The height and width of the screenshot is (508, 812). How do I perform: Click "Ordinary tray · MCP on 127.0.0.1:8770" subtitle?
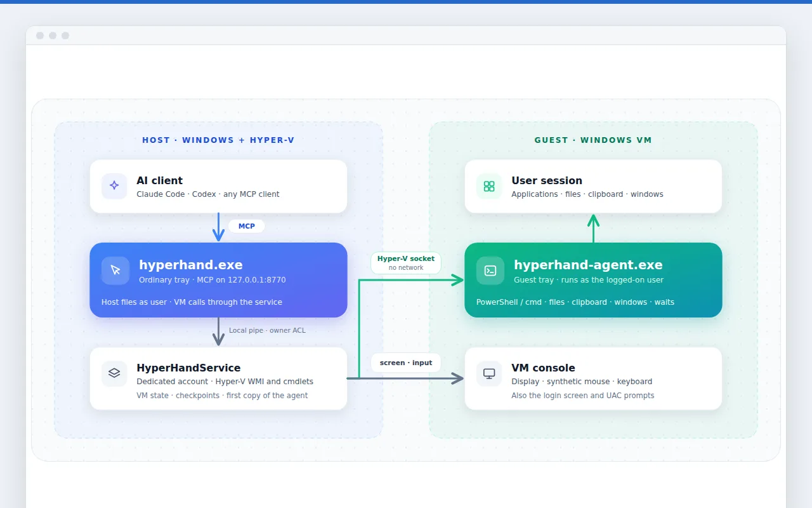(x=213, y=280)
